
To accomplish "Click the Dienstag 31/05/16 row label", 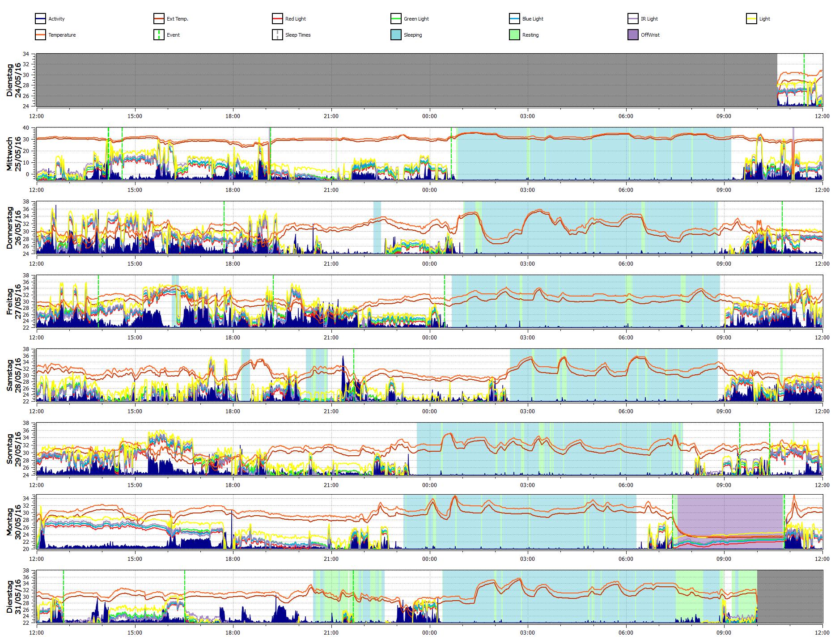I will [13, 596].
